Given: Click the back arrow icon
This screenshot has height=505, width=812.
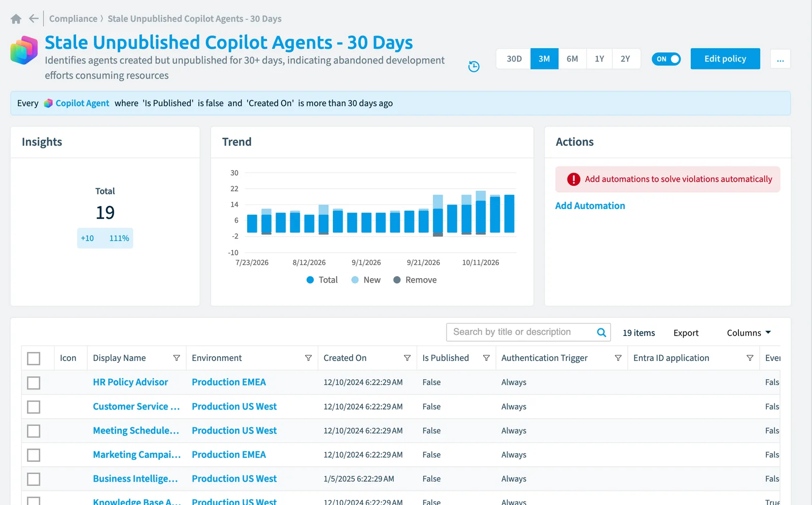Looking at the screenshot, I should 33,19.
